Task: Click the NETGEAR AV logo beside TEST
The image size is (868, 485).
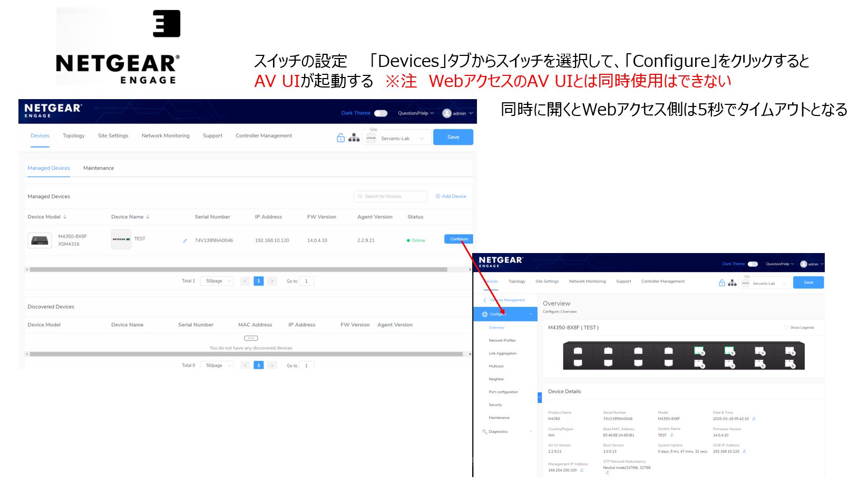Action: click(121, 239)
